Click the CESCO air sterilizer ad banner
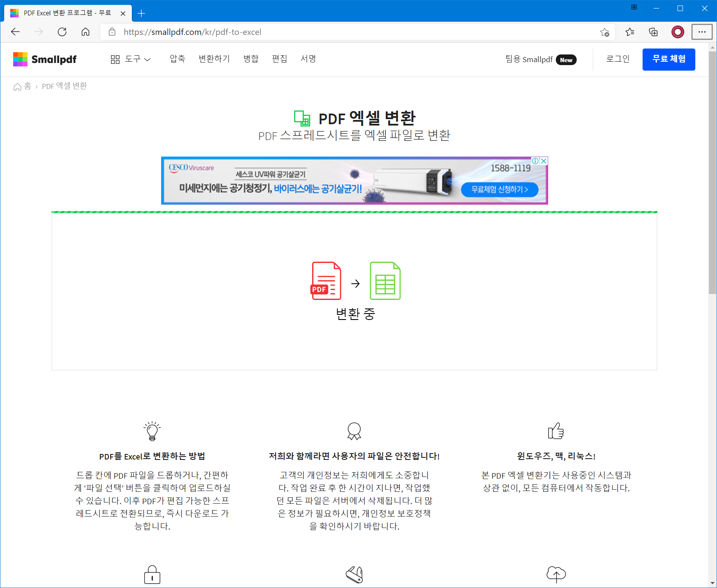This screenshot has width=717, height=588. 354,181
